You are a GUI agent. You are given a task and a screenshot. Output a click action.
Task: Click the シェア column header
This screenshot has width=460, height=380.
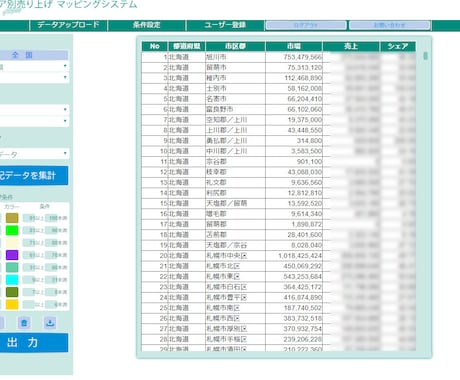pyautogui.click(x=398, y=46)
